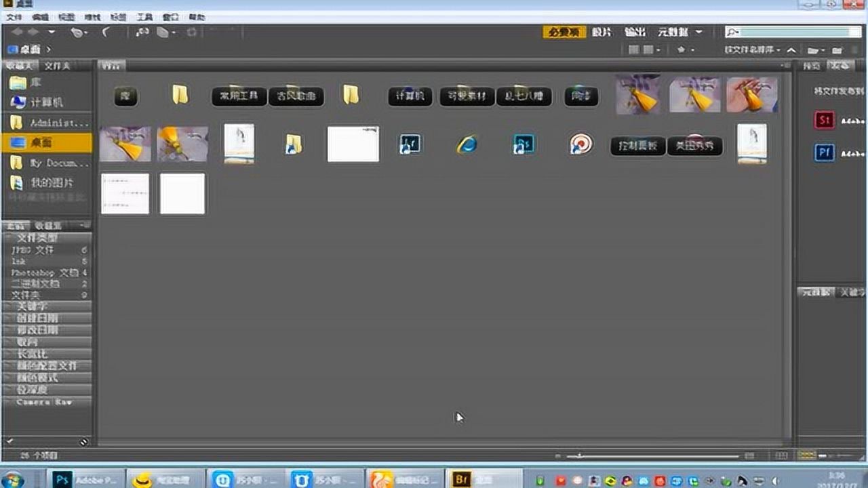868x488 pixels.
Task: Toggle the JPEG 文件 filter
Action: [34, 250]
